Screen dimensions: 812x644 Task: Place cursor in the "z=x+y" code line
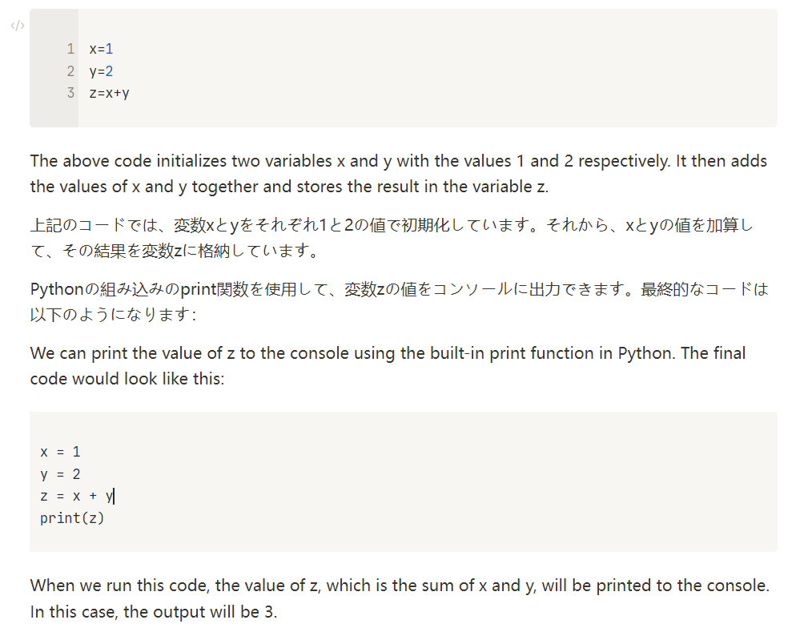coord(109,93)
